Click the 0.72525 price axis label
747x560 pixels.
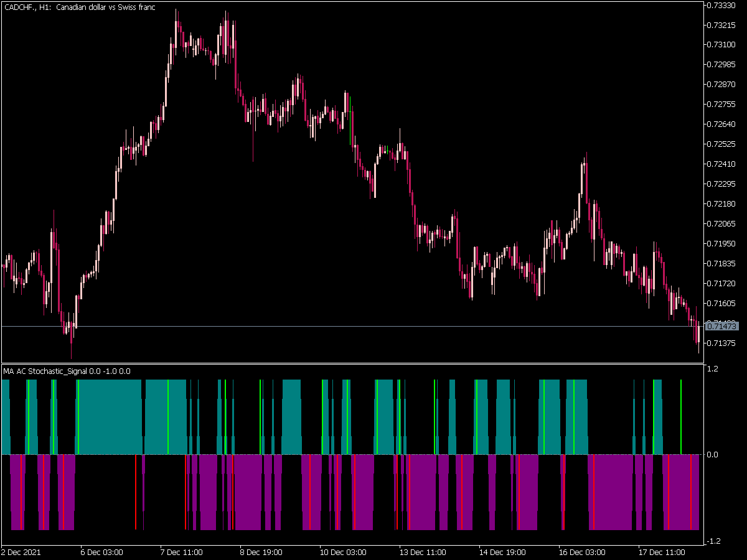[x=721, y=144]
